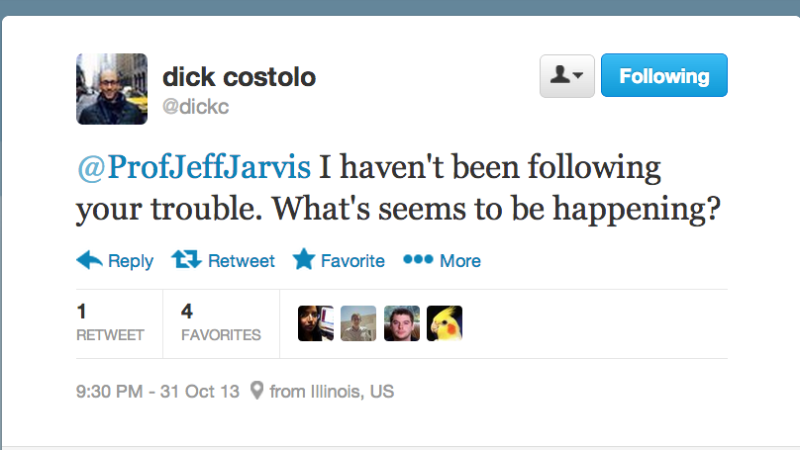Toggle the Following button
Screen dimensions: 800x450
(x=664, y=76)
